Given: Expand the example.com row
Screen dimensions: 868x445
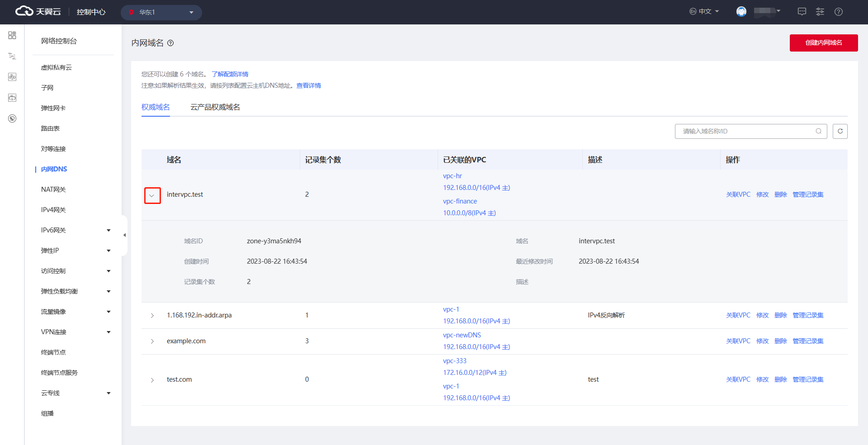Looking at the screenshot, I should [152, 341].
